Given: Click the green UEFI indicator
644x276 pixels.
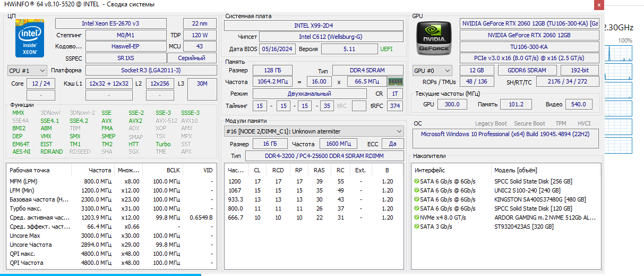Looking at the screenshot, I should click(387, 49).
